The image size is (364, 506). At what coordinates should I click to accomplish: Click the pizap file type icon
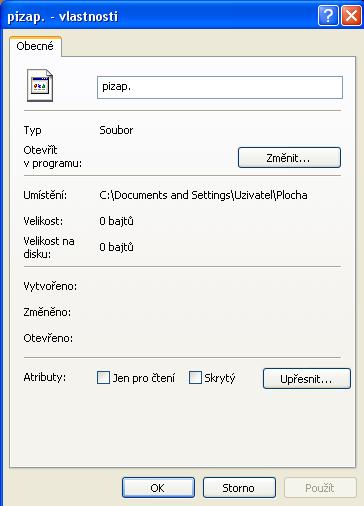point(40,85)
